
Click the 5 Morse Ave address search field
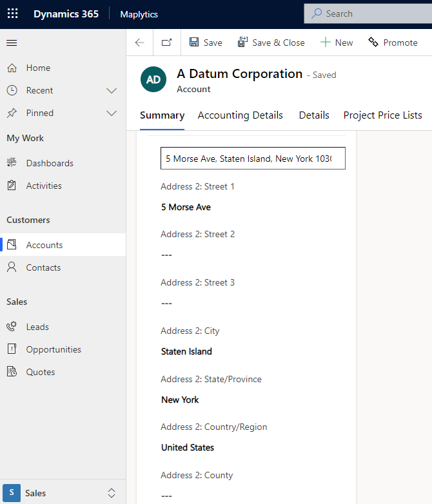(x=253, y=158)
